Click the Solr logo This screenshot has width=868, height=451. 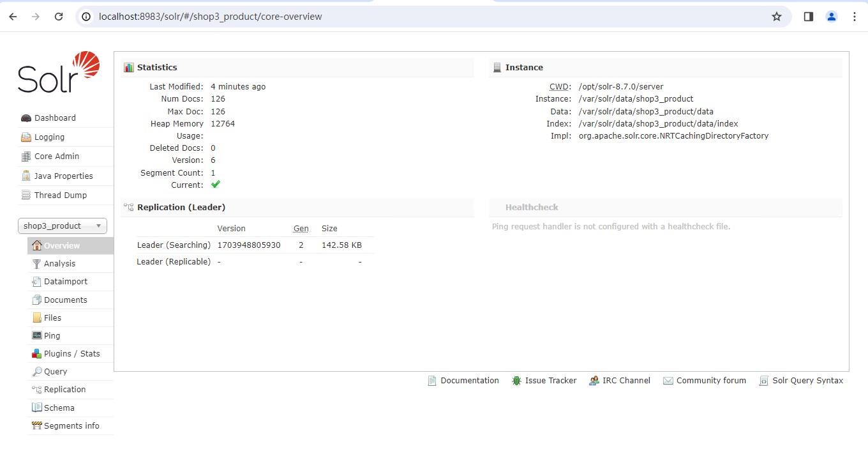(x=59, y=73)
